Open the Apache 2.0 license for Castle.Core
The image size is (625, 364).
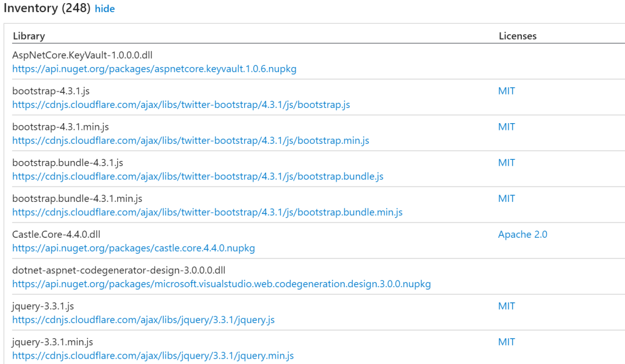(522, 235)
